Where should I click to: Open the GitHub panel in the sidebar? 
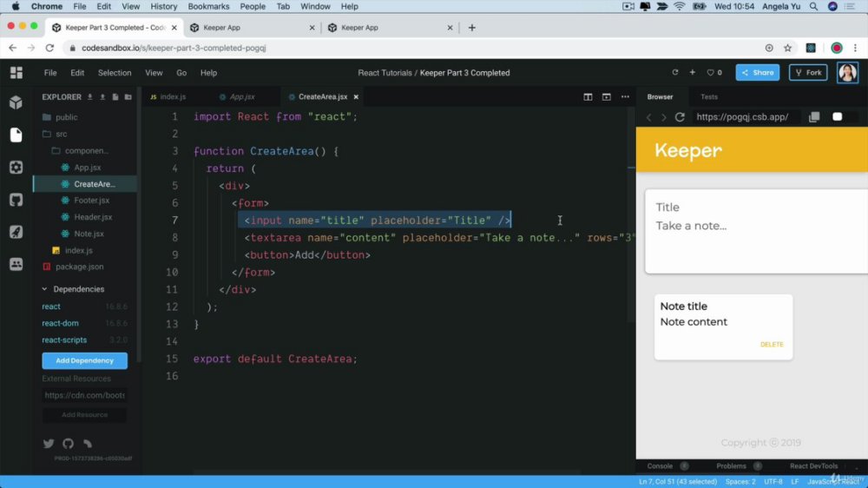[x=16, y=200]
